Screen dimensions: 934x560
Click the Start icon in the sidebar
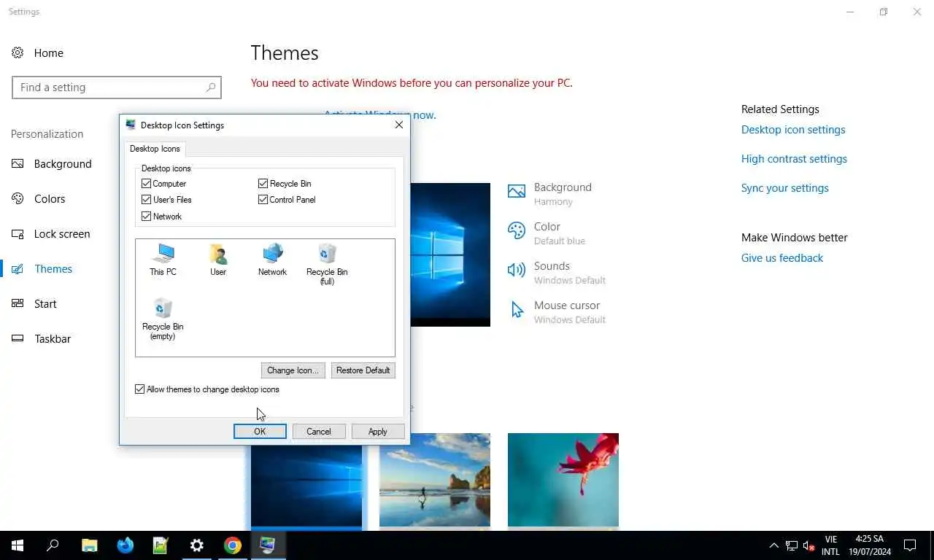pyautogui.click(x=18, y=303)
